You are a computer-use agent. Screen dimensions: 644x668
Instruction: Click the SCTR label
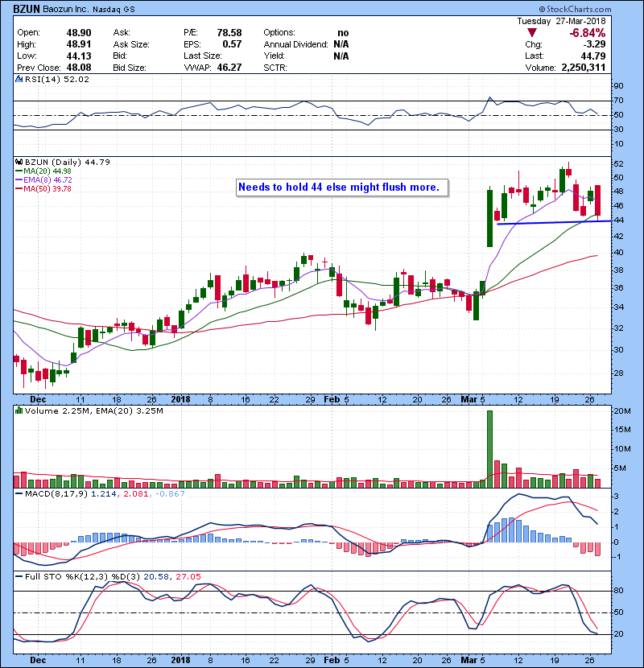click(275, 68)
